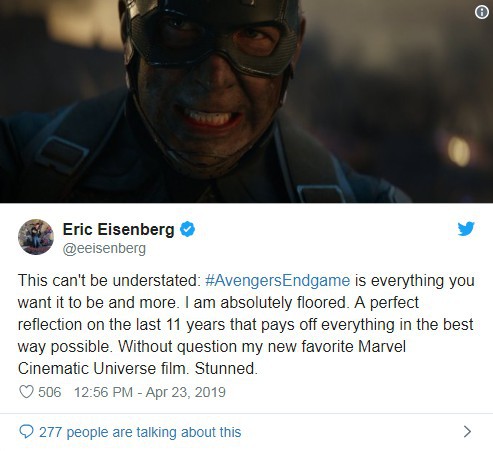Open the Captain America movie still image

click(x=246, y=101)
